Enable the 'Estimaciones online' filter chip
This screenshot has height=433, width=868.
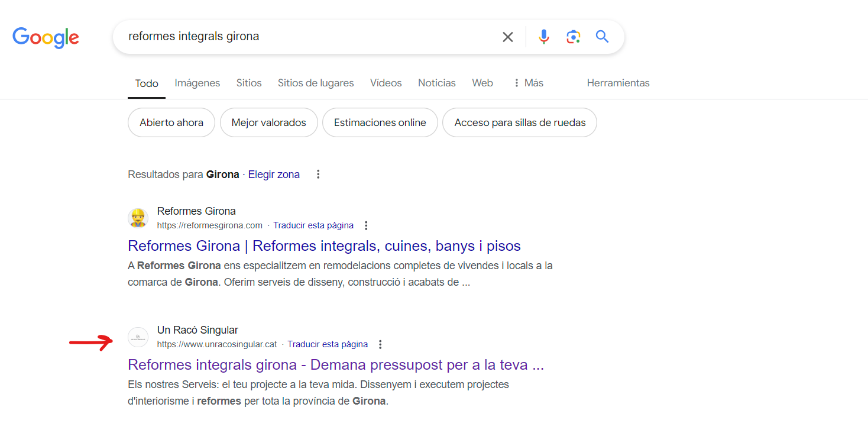(x=380, y=122)
